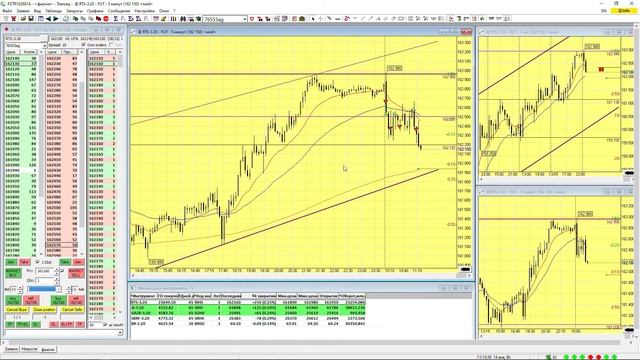The image size is (640, 360).
Task: Click the EN language indicator
Action: click(604, 11)
